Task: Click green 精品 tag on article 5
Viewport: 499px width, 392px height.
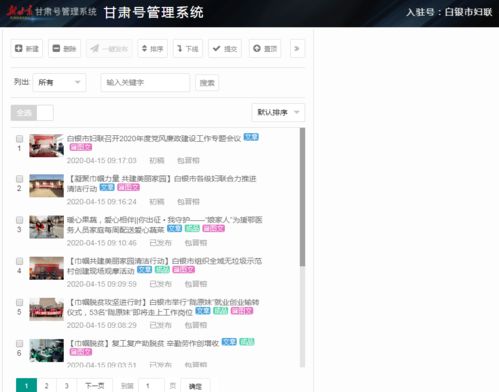Action: [x=221, y=311]
